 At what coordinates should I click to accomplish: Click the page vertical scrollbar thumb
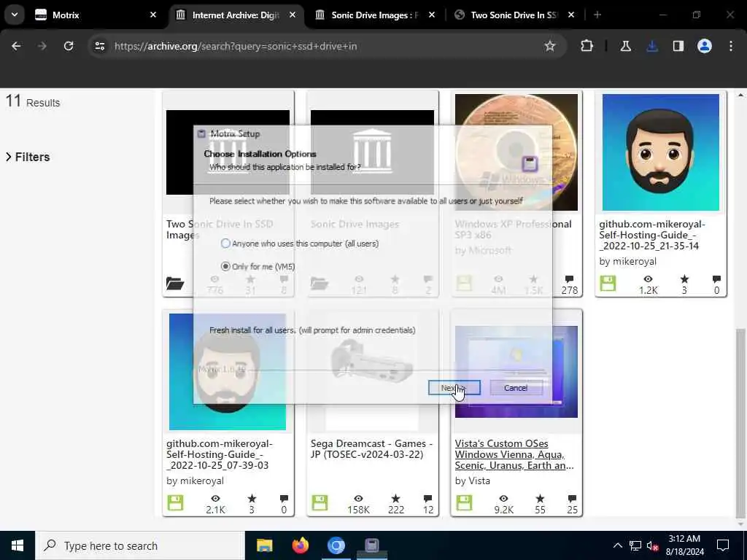pos(740,423)
